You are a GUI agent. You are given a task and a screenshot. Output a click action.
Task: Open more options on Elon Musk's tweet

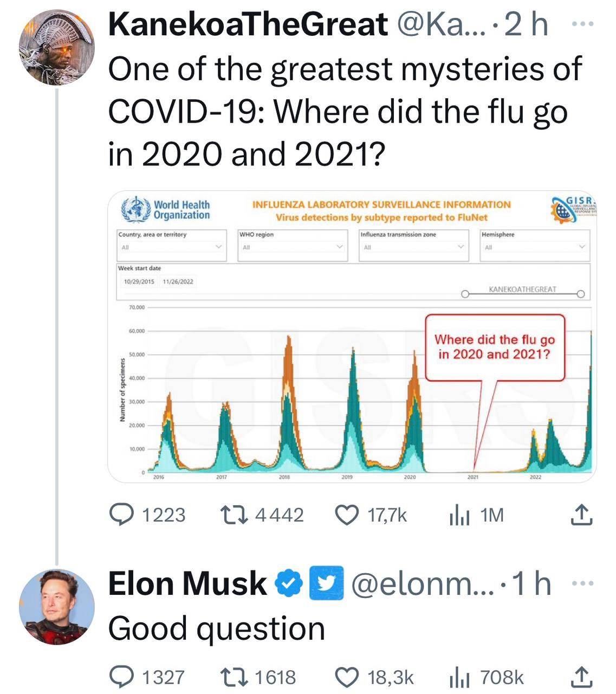pyautogui.click(x=583, y=583)
